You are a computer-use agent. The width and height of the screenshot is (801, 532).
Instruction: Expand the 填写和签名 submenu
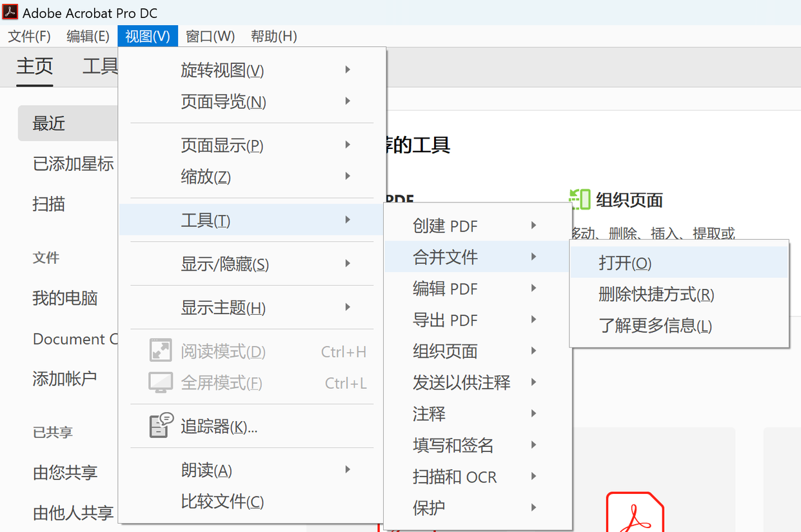click(477, 445)
